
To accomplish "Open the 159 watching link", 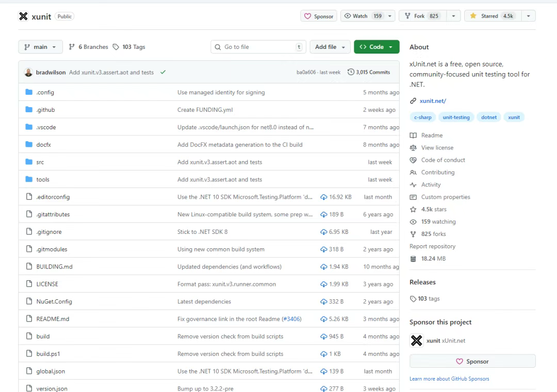I will coord(438,221).
